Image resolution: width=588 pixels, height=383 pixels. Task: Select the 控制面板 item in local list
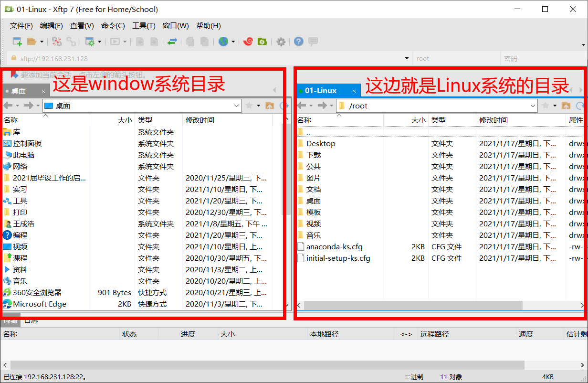click(x=22, y=144)
